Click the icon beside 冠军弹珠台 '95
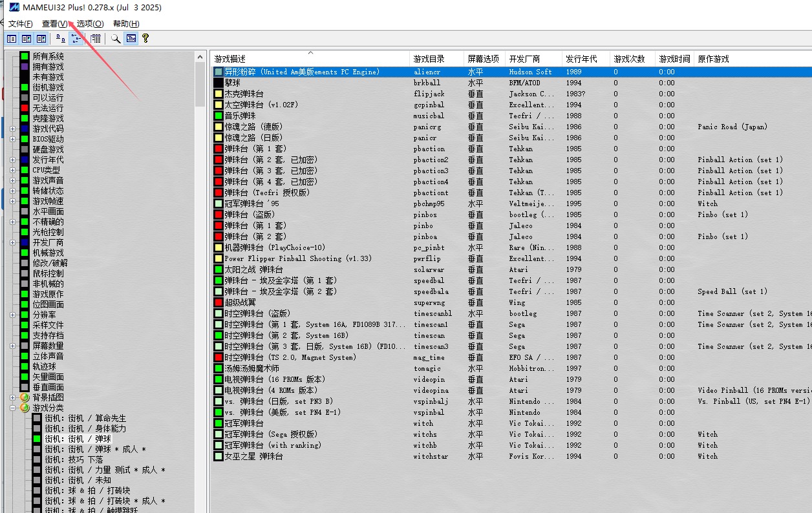This screenshot has height=513, width=812. click(219, 204)
